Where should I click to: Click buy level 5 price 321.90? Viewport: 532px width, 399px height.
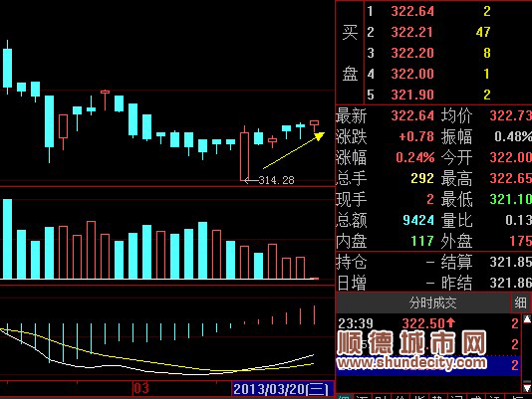(412, 95)
